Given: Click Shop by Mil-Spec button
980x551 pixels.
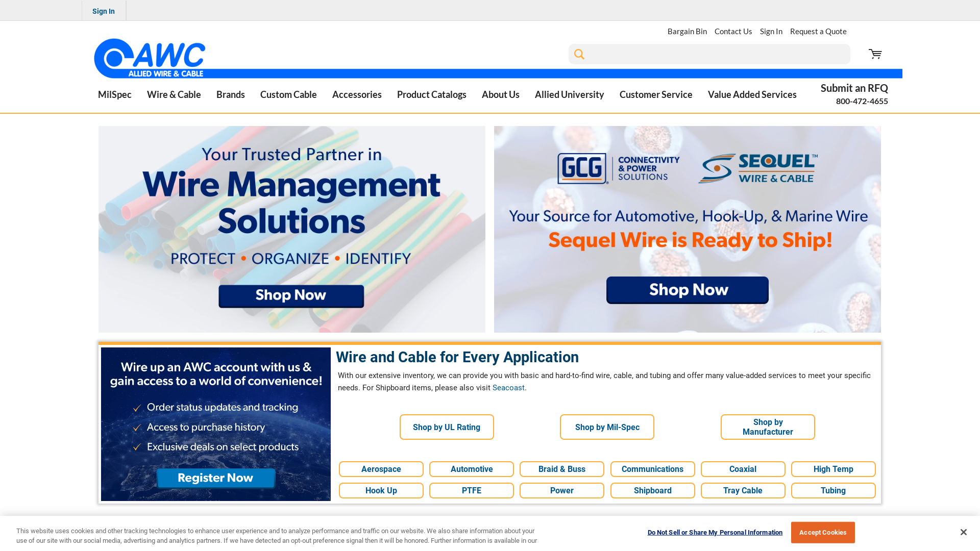Looking at the screenshot, I should pyautogui.click(x=607, y=427).
